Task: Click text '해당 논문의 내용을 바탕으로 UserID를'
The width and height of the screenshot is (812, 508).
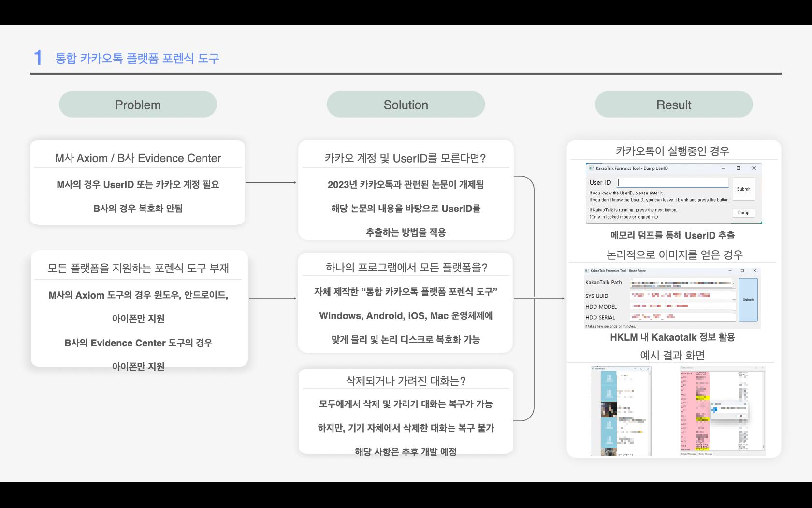Action: click(406, 209)
